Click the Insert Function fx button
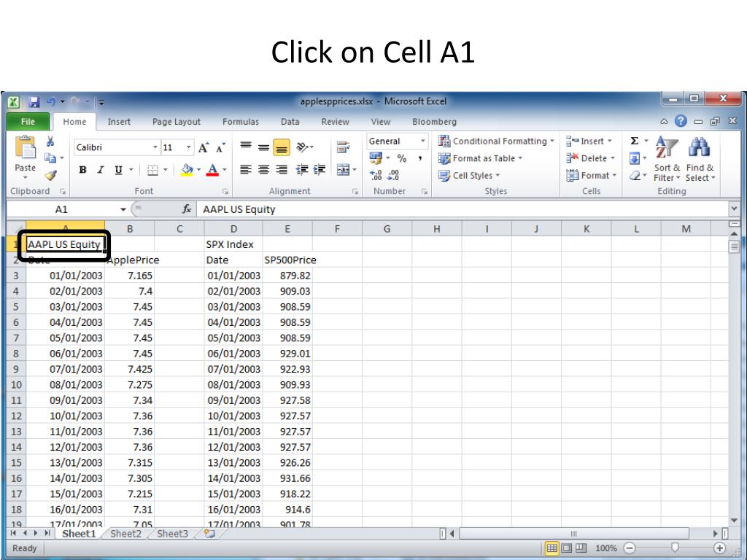This screenshot has height=560, width=747. point(187,209)
